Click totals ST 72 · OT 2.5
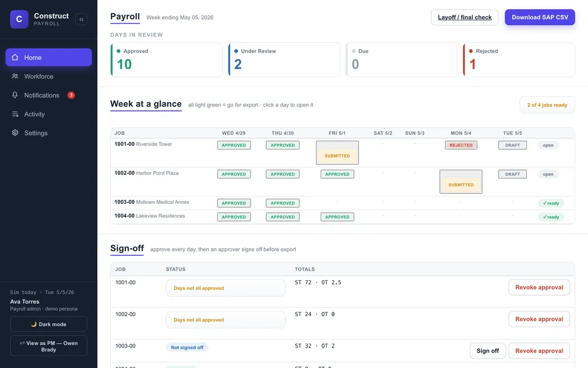Viewport: 588px width, 368px height. click(318, 283)
